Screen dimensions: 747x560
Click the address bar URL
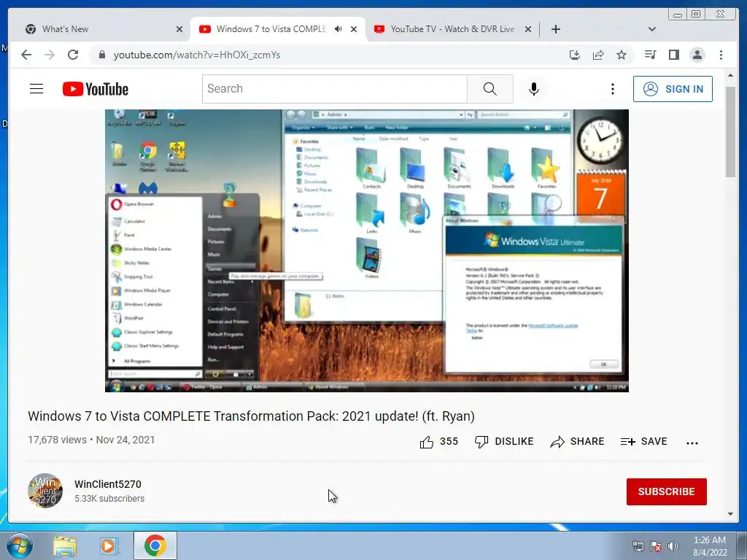point(197,55)
